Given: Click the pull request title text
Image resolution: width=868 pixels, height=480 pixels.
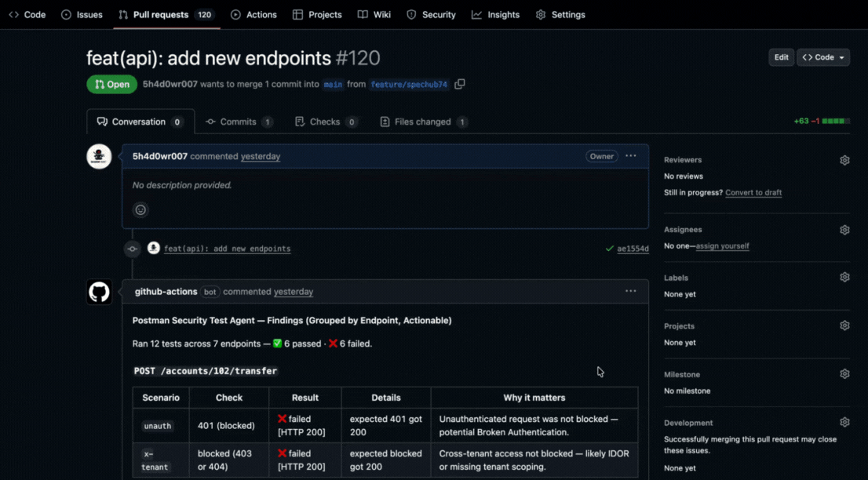Looking at the screenshot, I should point(209,58).
